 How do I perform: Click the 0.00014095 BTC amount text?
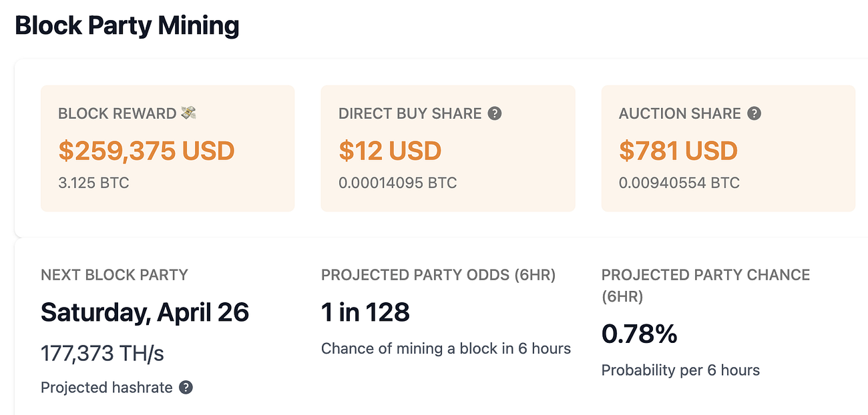tap(398, 183)
